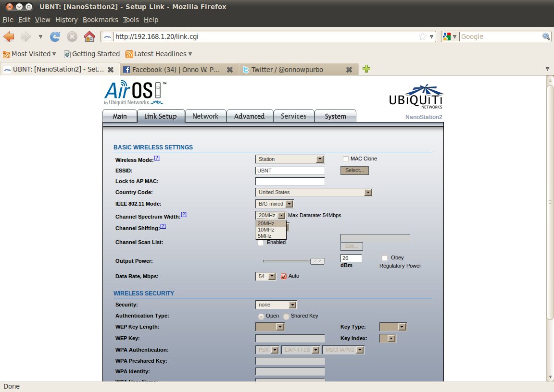Go to the Home page icon
554x392 pixels.
coord(89,37)
